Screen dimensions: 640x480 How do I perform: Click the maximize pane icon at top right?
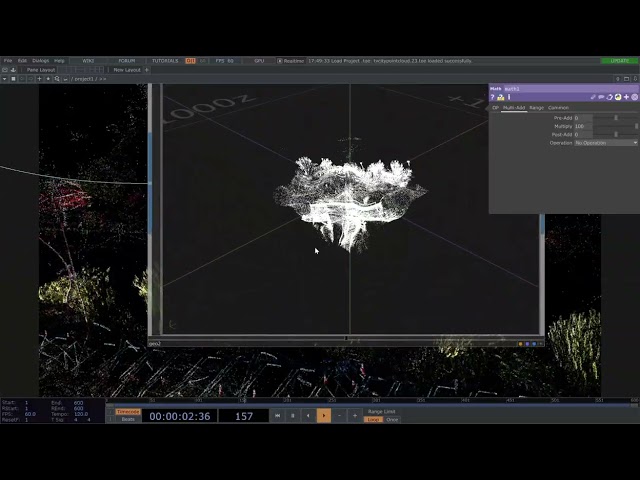point(627,79)
